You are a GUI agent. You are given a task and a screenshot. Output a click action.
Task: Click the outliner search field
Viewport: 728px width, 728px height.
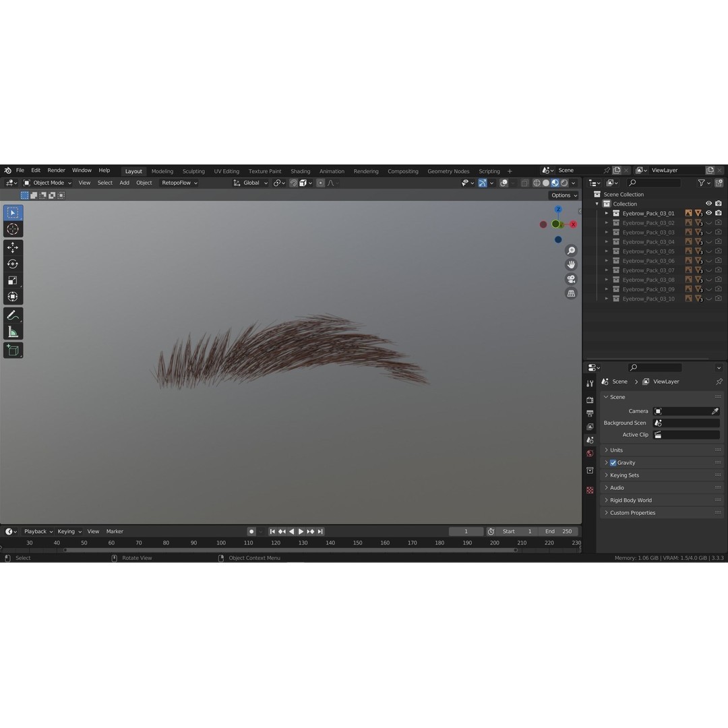(654, 183)
